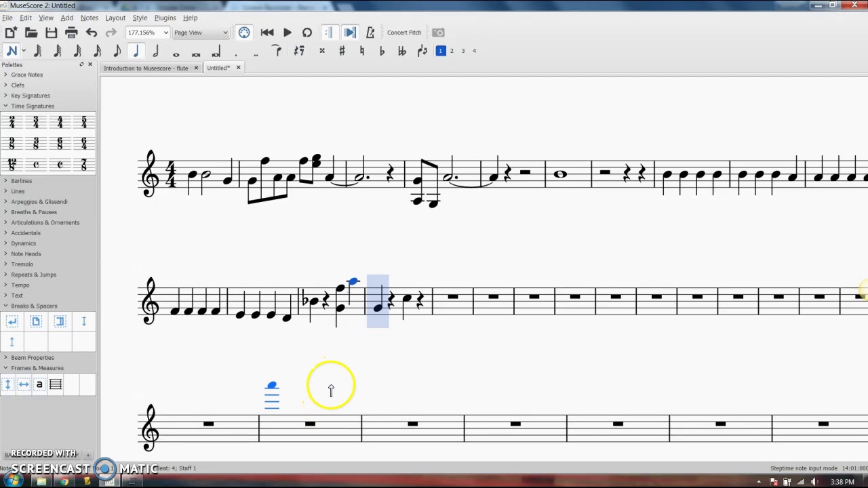The height and width of the screenshot is (488, 868).
Task: Expand the Key Signatures palette
Action: click(31, 96)
